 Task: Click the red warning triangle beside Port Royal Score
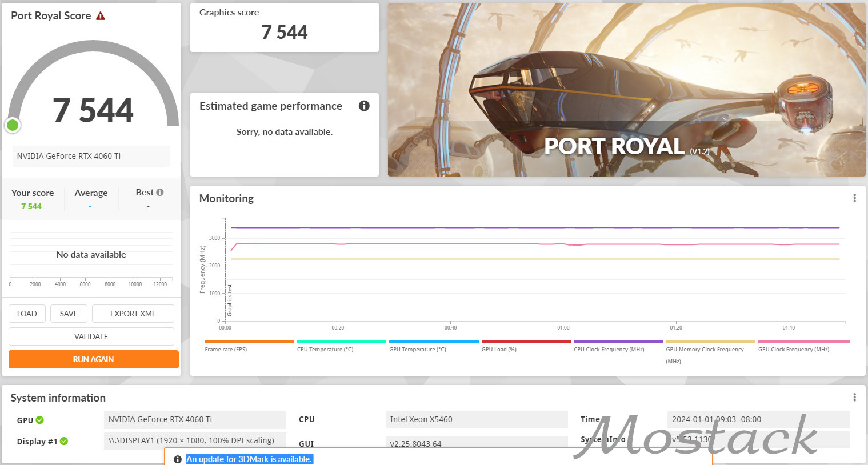(x=101, y=16)
